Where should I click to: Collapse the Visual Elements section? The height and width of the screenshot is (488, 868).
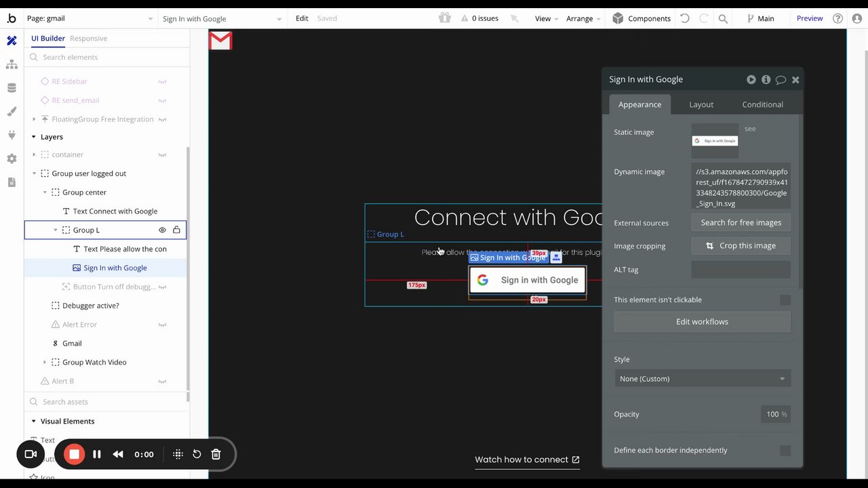[x=33, y=421]
